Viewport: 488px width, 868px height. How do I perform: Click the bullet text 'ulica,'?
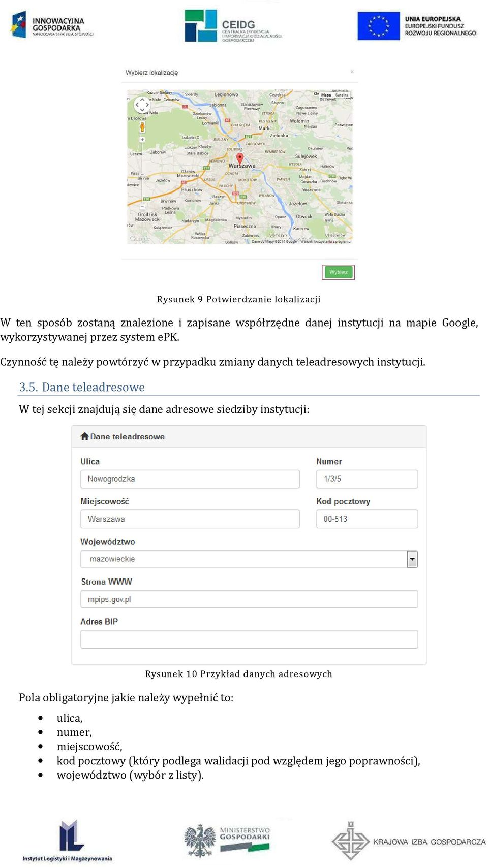(x=70, y=718)
